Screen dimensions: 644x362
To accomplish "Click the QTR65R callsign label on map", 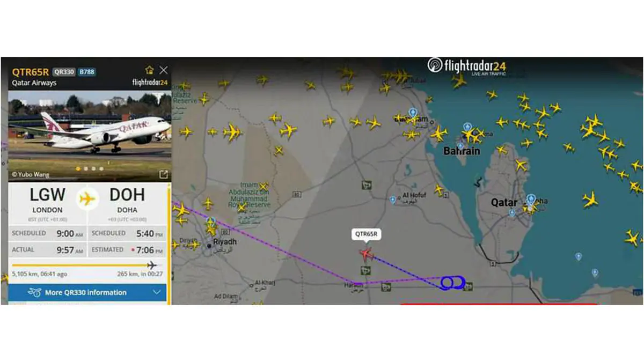I will coord(367,234).
